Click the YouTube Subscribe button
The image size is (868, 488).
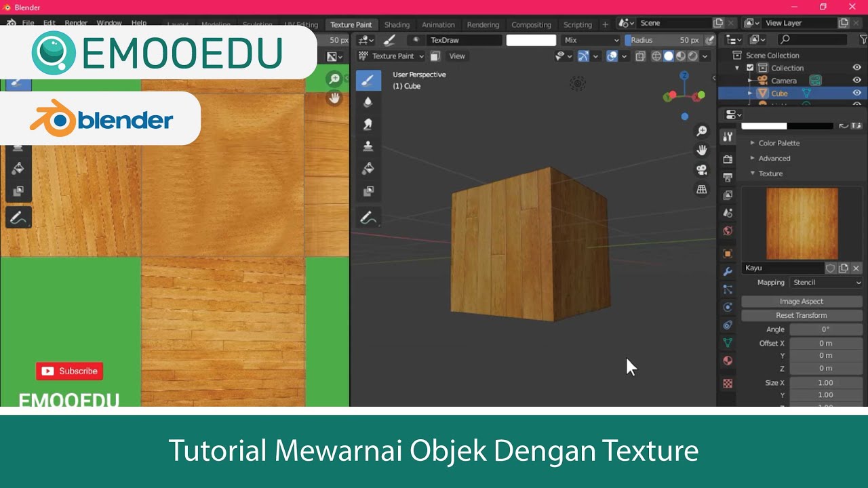point(70,371)
